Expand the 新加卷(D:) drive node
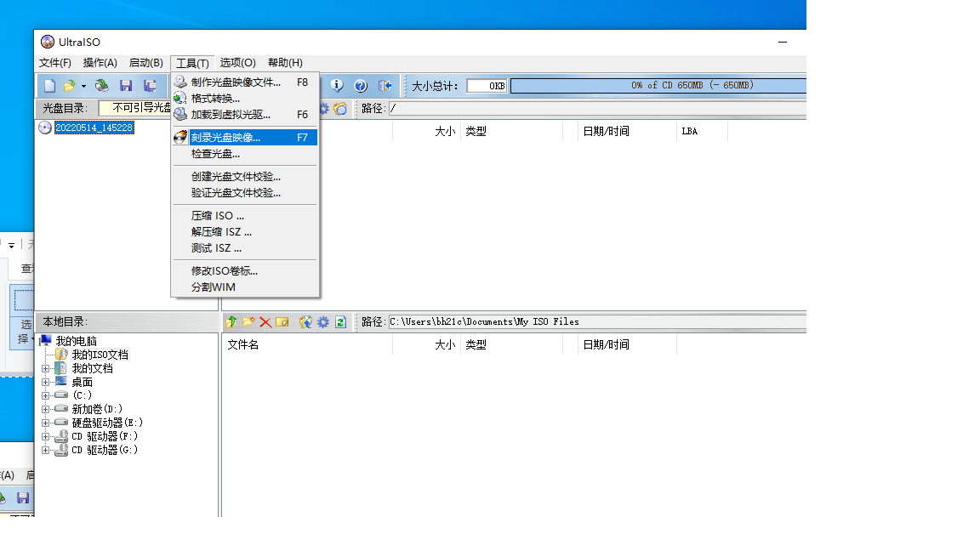Screen dimensions: 980x551 click(x=45, y=409)
